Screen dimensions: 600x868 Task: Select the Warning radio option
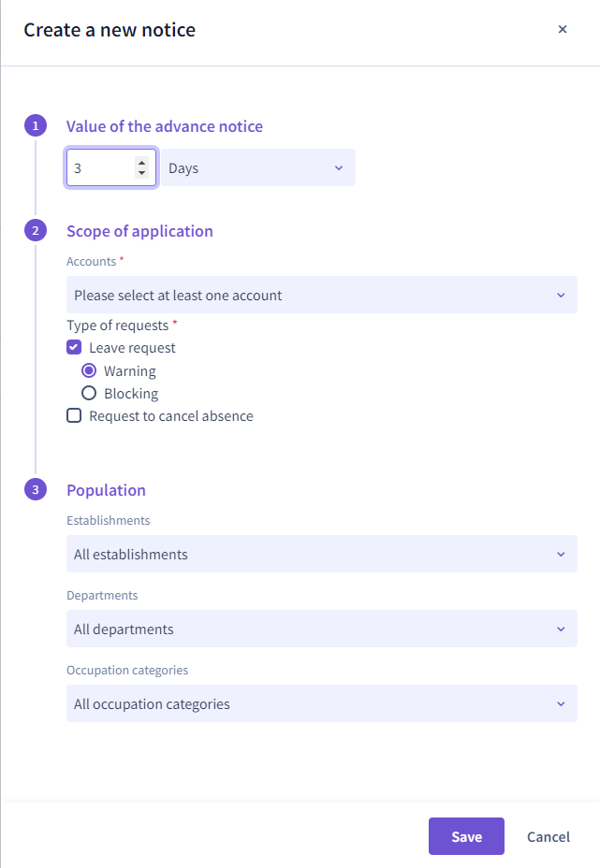tap(89, 370)
